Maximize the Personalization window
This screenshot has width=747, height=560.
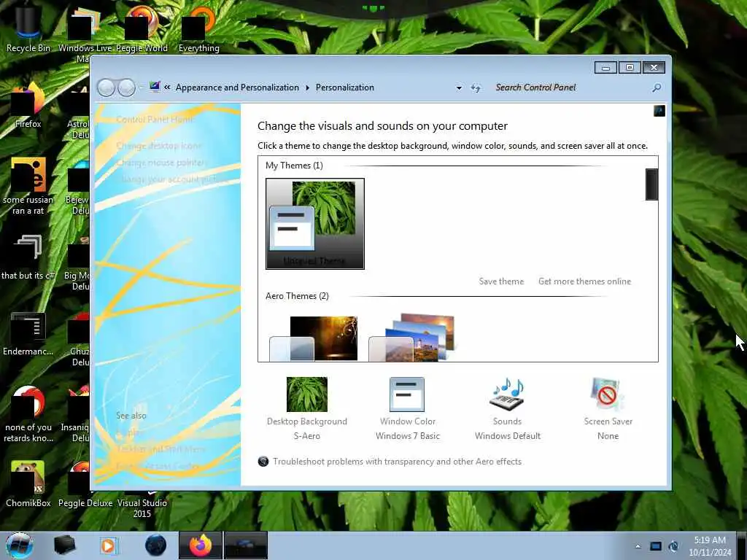point(630,68)
